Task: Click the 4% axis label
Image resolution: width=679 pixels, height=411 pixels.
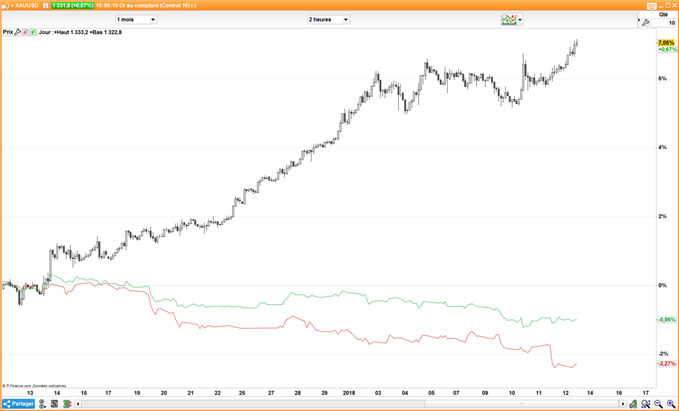Action: coord(661,147)
